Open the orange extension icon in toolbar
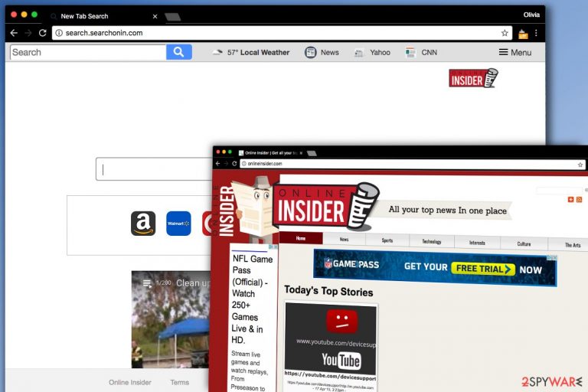Viewport: 588px width, 392px height. point(523,34)
